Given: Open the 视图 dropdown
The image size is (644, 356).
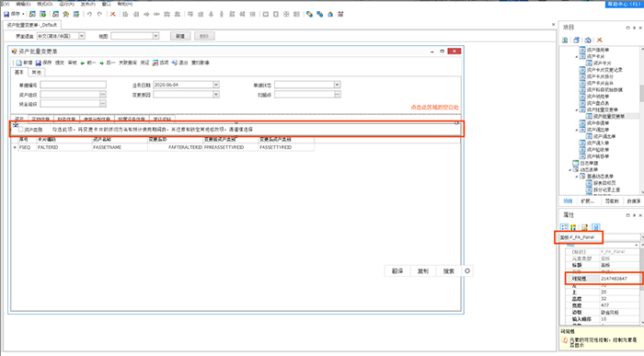Looking at the screenshot, I should click(155, 36).
